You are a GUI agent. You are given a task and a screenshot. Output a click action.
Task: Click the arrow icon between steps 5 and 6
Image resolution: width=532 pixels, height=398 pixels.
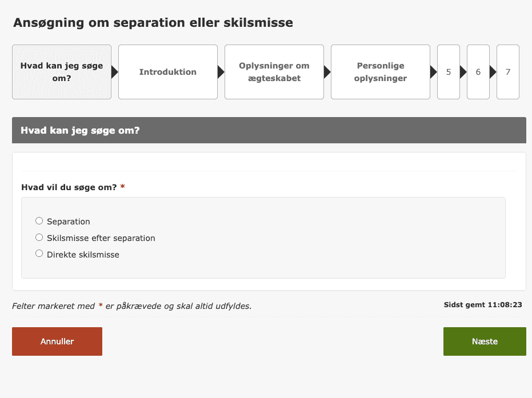coord(462,72)
